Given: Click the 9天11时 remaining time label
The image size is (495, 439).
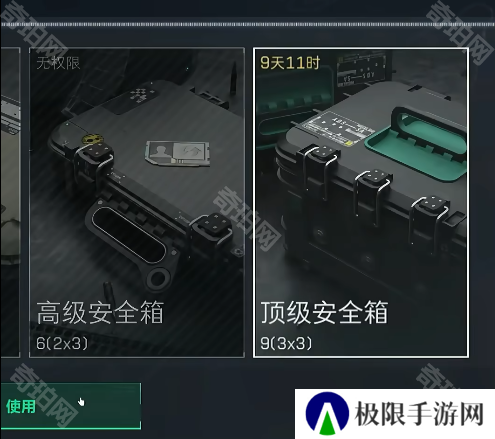Looking at the screenshot, I should coord(290,63).
